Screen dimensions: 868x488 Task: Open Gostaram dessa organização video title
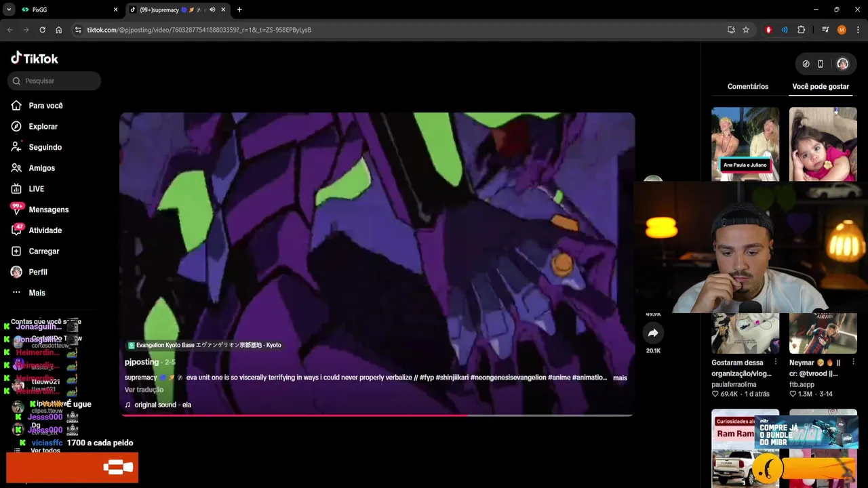point(741,368)
